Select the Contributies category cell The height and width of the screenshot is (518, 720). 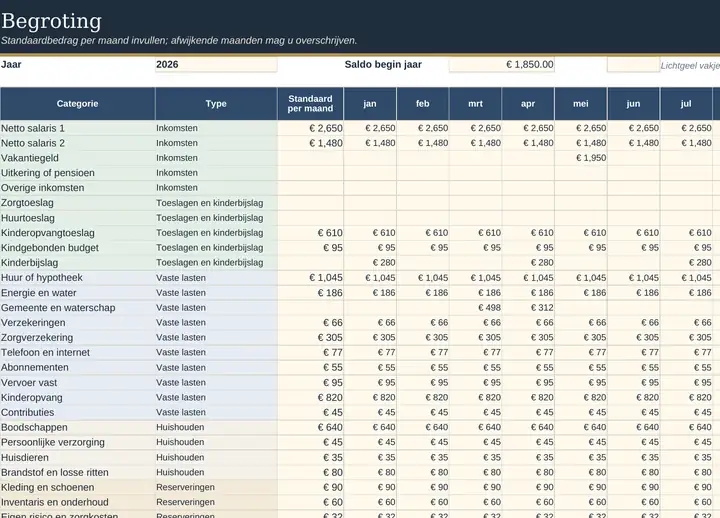[x=78, y=412]
